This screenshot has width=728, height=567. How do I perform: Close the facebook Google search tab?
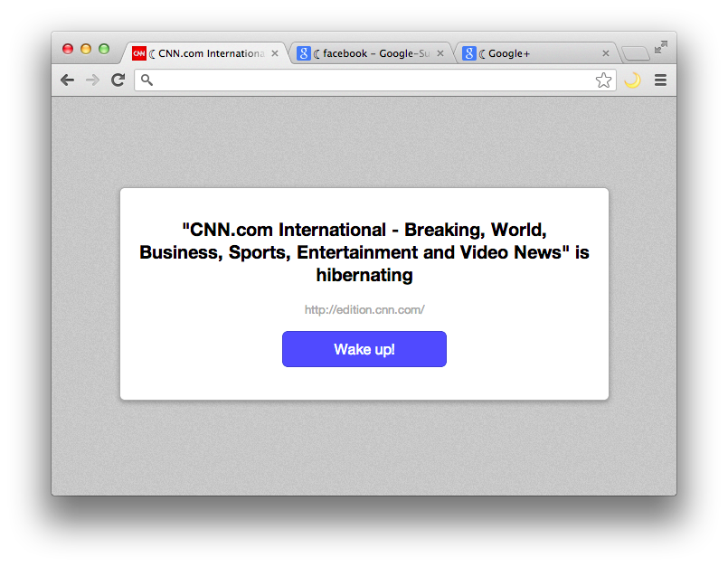click(x=440, y=53)
